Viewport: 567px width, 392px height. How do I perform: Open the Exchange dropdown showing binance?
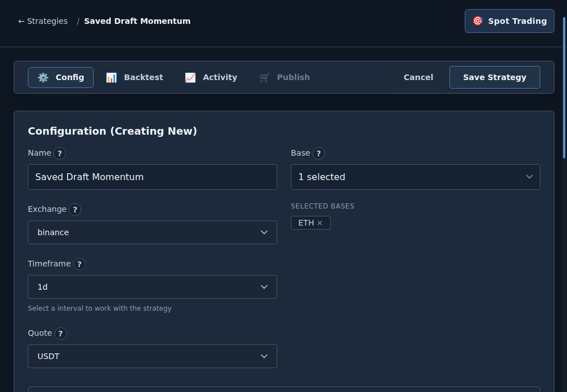(153, 232)
